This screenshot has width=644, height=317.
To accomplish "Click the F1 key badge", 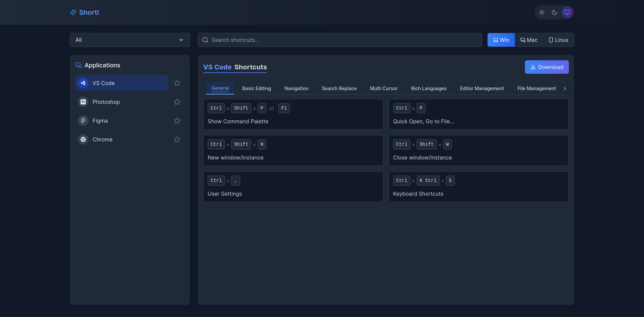I will 284,108.
